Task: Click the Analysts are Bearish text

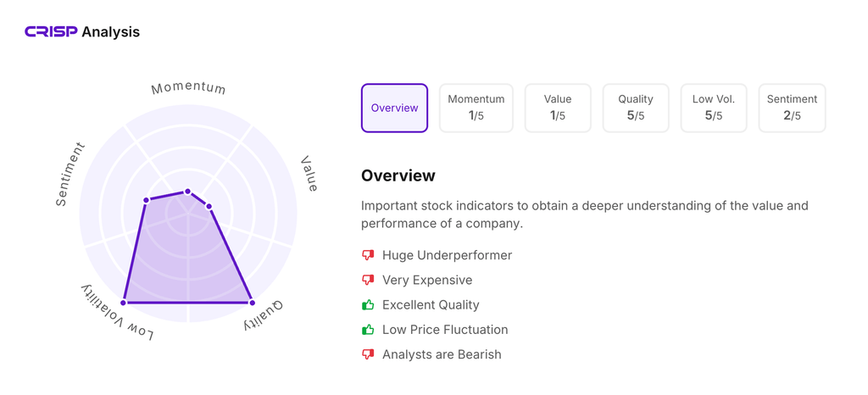Action: click(x=442, y=354)
